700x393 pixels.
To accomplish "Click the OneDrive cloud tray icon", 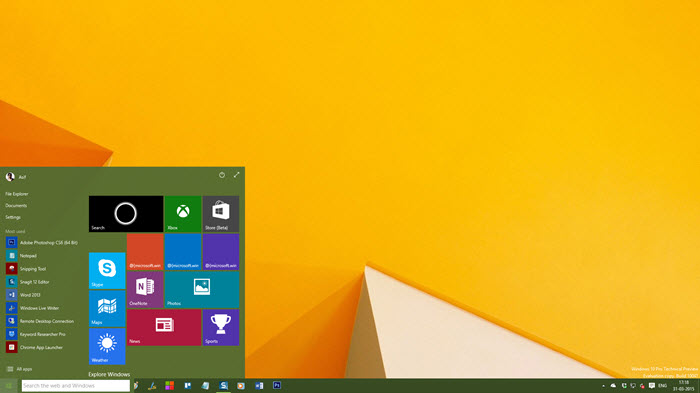I will 613,386.
